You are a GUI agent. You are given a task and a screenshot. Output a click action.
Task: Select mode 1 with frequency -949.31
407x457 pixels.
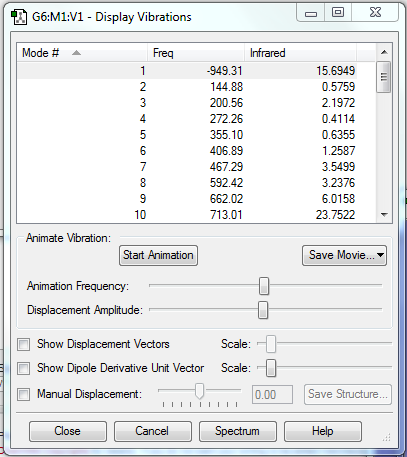(187, 71)
